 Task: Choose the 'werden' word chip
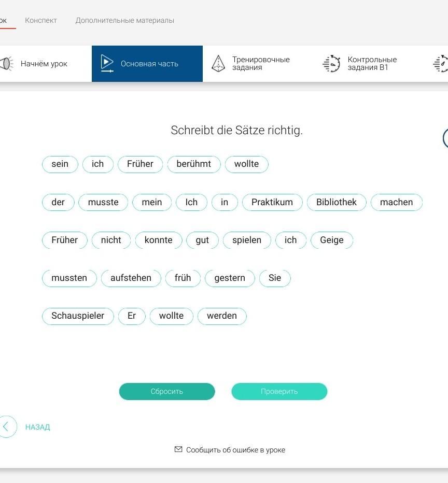pyautogui.click(x=222, y=316)
